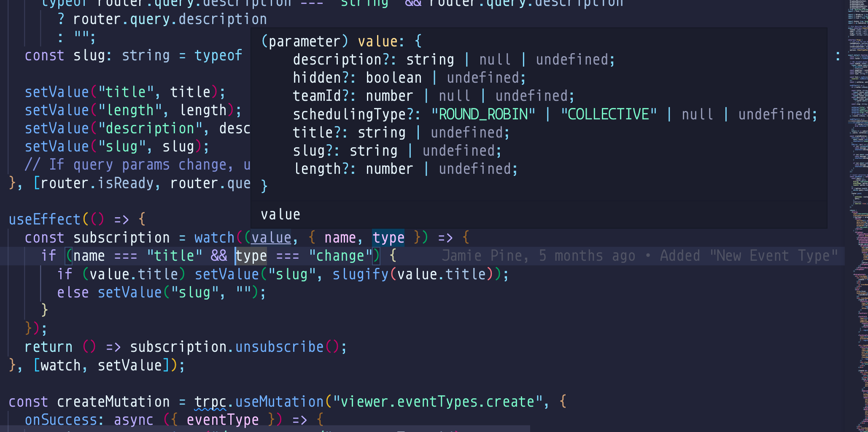
Task: Place cursor on the highlighted "type" token
Action: (x=388, y=237)
